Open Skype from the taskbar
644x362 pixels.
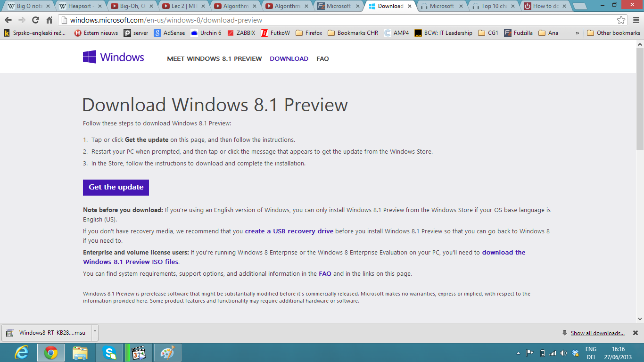pyautogui.click(x=109, y=353)
